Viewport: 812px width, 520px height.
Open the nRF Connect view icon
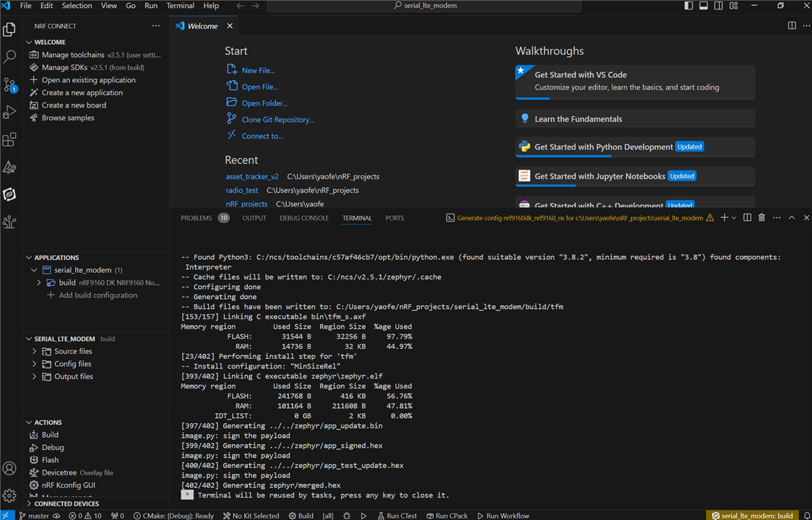point(9,194)
